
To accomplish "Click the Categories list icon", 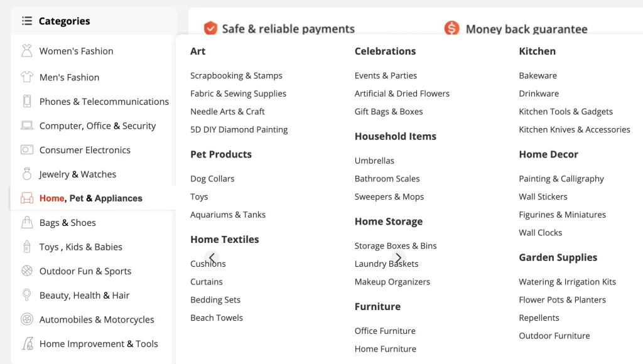I will (x=26, y=21).
